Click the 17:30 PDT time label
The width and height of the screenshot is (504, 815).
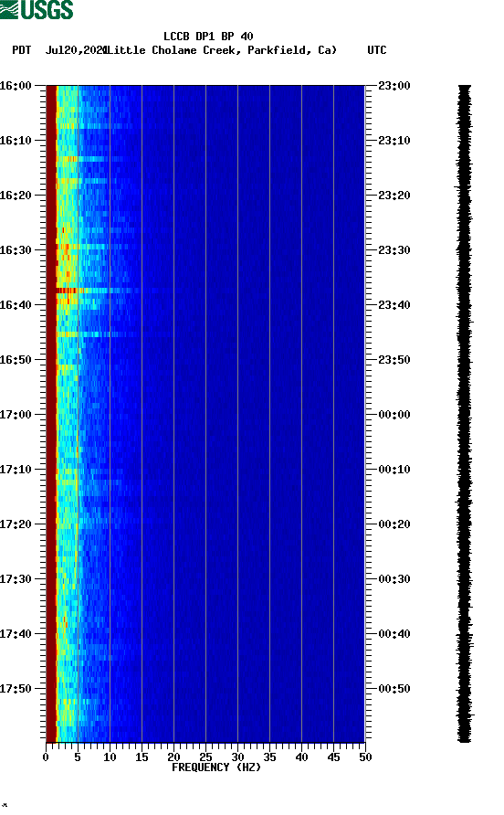click(x=16, y=579)
